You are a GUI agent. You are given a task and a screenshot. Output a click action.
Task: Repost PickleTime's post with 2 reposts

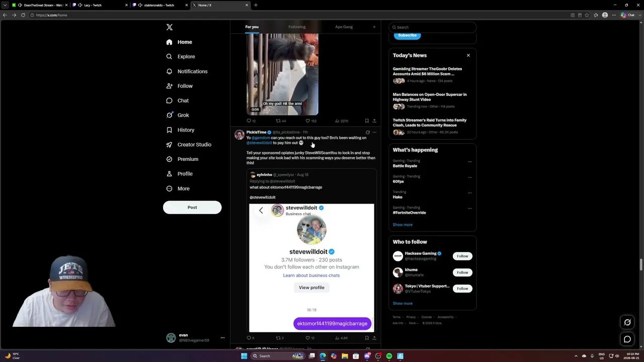coord(280,338)
